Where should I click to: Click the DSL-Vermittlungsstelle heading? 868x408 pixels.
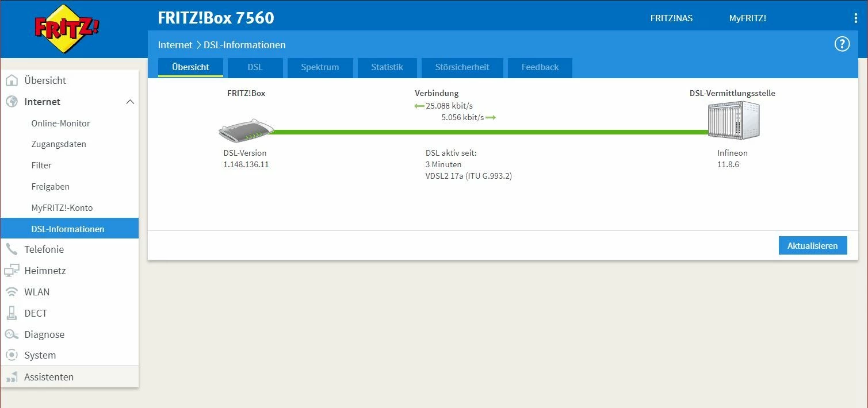732,93
